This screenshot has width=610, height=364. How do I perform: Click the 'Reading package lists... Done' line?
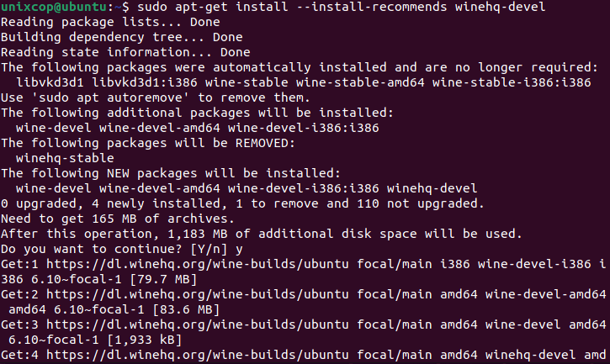tap(110, 22)
